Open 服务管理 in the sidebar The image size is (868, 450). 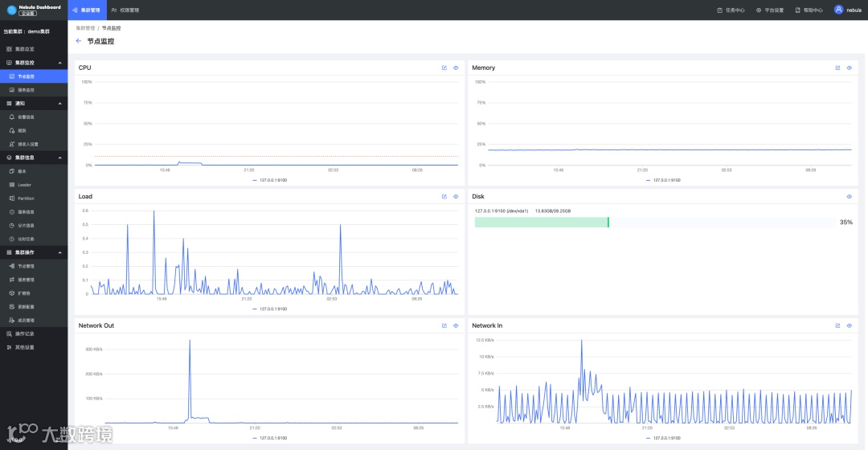34,280
